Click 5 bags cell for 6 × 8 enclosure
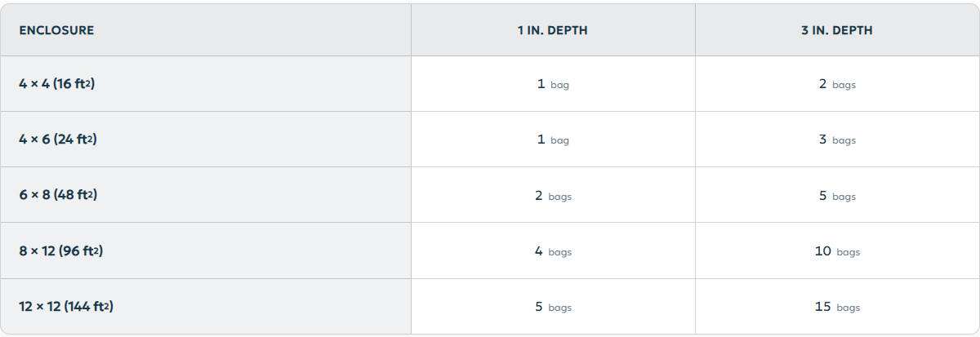Screen dimensions: 980x337 pos(837,196)
